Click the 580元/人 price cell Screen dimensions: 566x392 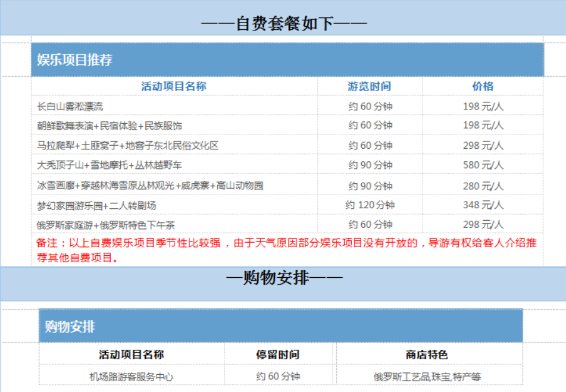click(483, 165)
